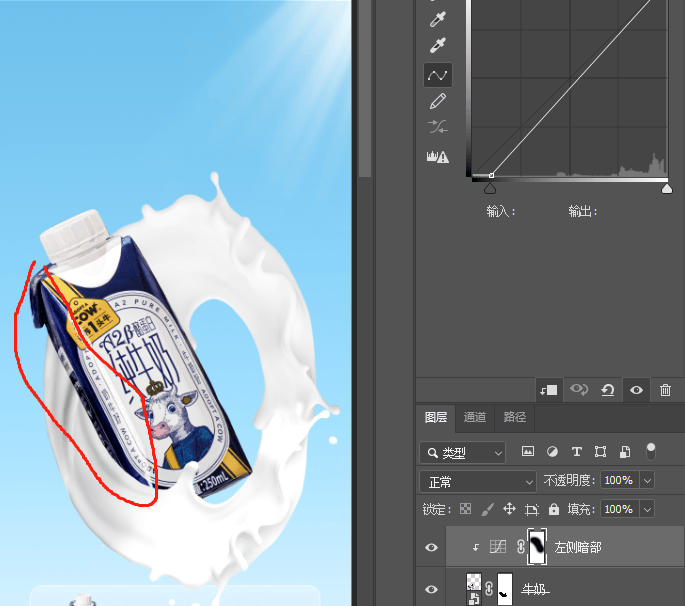Viewport: 685px width, 606px height.
Task: Toggle the layer filtering switch
Action: tap(651, 451)
